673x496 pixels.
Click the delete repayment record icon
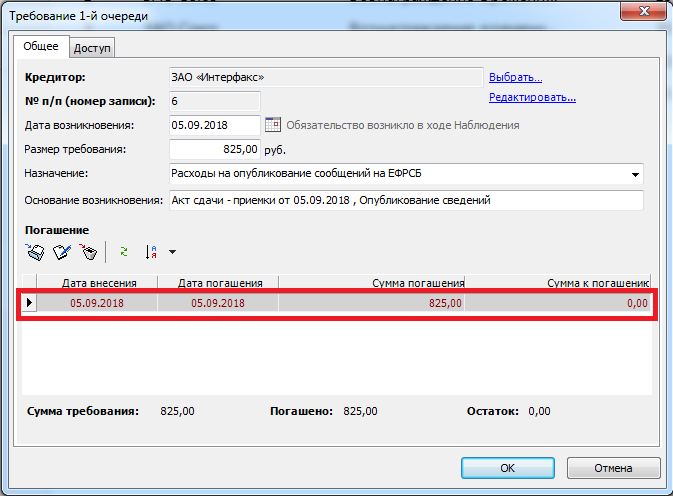88,252
